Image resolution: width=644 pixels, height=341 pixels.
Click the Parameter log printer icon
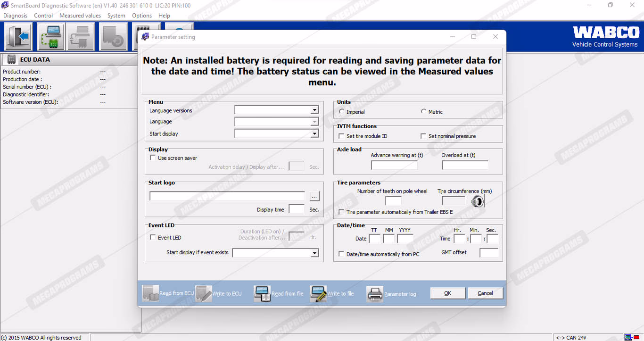(375, 293)
